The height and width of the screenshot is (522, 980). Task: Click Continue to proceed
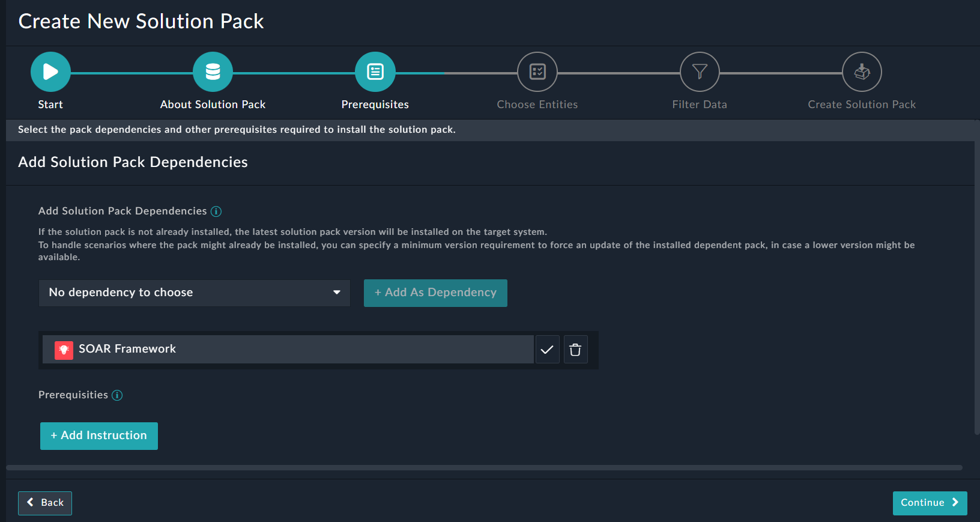coord(930,503)
